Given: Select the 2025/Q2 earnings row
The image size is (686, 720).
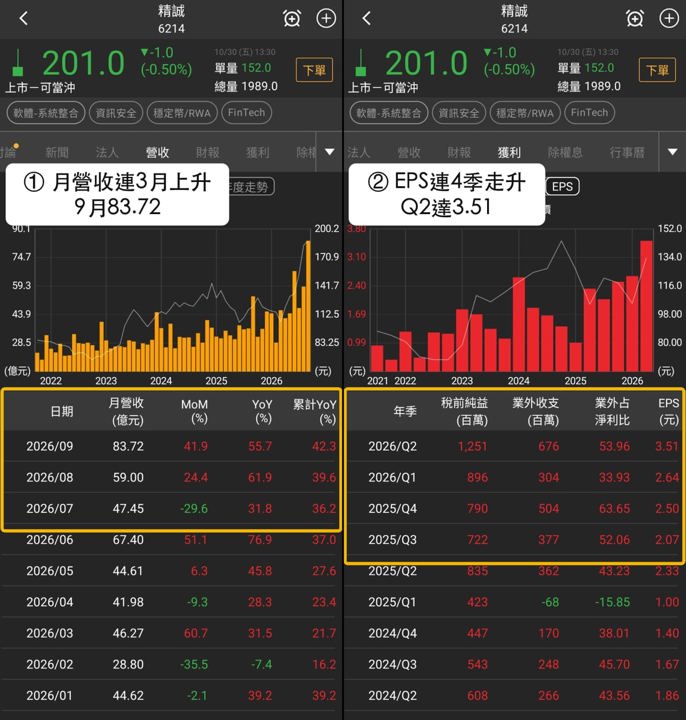Looking at the screenshot, I should 514,571.
